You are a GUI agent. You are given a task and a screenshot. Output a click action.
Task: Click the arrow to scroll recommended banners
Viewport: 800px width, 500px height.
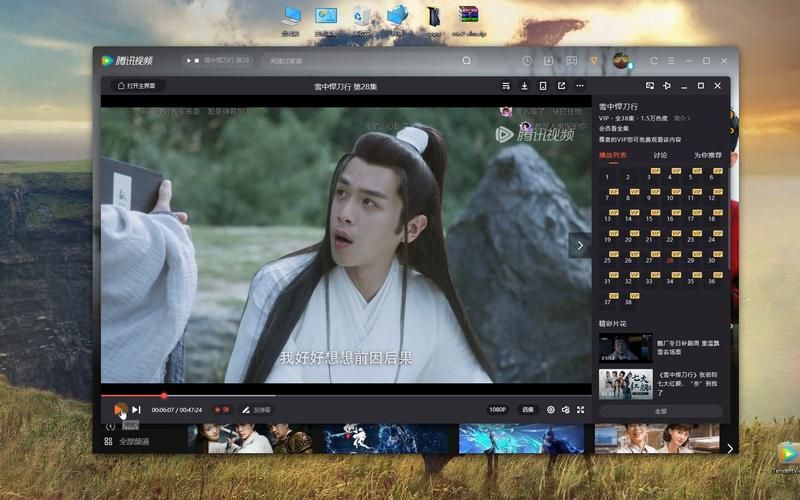730,448
